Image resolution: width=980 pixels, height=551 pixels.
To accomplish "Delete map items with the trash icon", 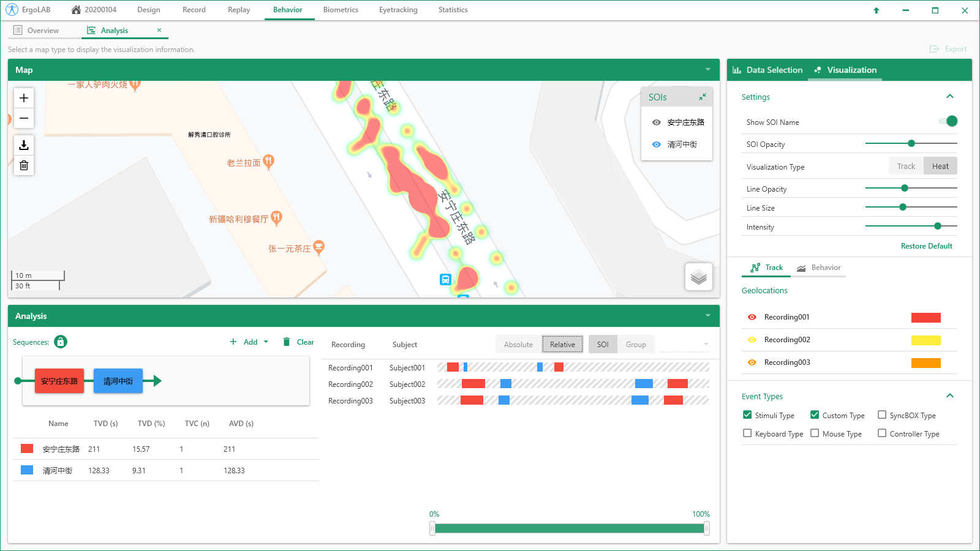I will [x=24, y=165].
